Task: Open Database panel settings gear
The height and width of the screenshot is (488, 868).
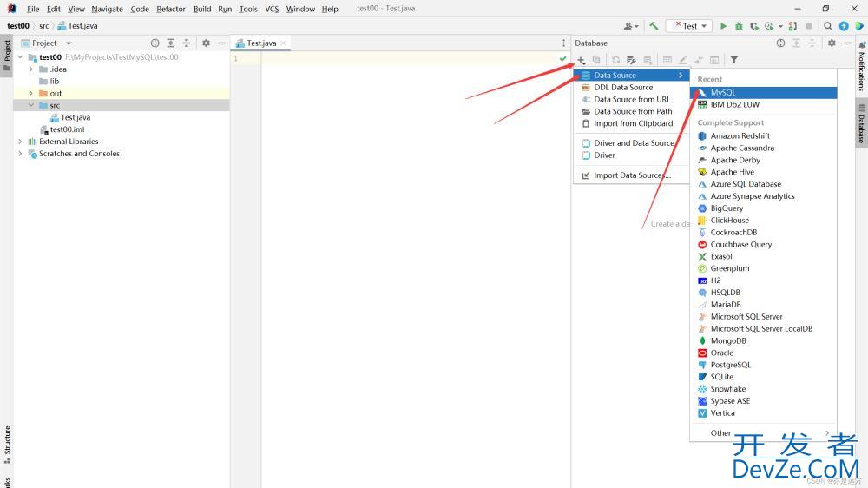Action: click(832, 43)
